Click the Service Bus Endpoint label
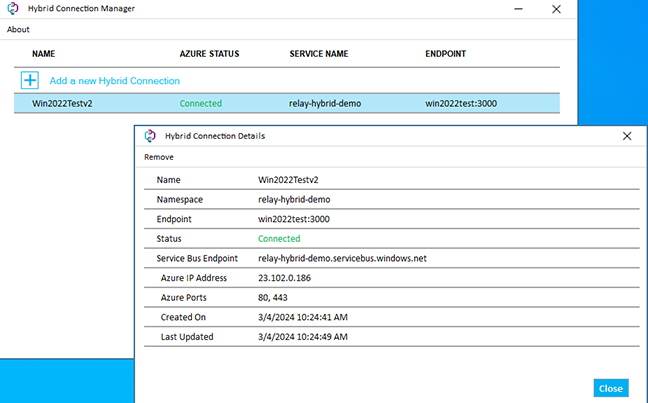 (x=197, y=258)
